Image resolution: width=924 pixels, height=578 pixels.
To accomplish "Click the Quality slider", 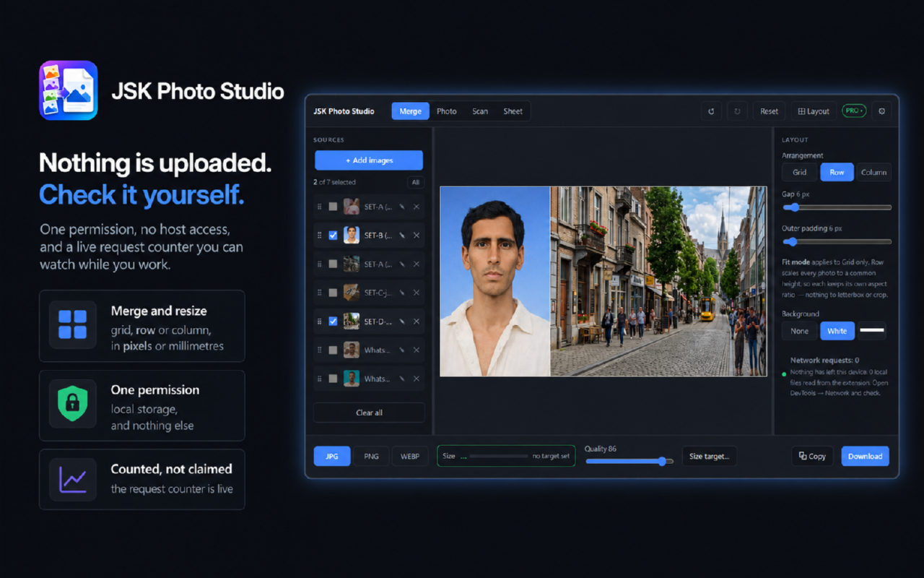I will click(x=629, y=461).
